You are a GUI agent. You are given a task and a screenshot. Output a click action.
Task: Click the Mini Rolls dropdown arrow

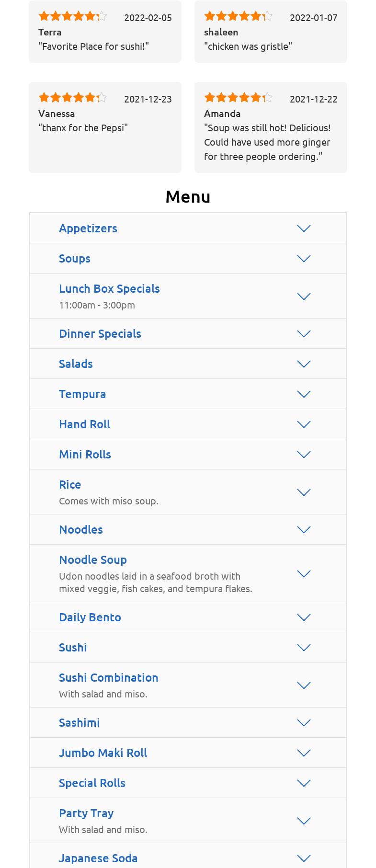pos(304,455)
